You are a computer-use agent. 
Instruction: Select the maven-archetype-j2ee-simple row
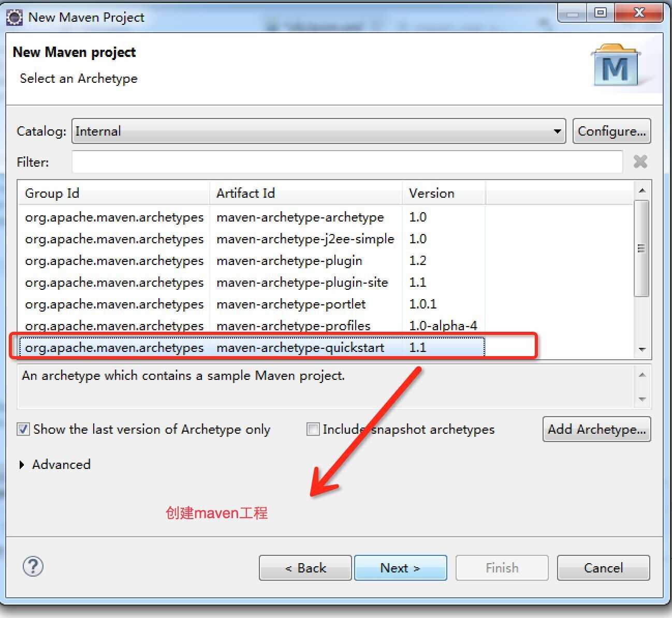tap(252, 239)
